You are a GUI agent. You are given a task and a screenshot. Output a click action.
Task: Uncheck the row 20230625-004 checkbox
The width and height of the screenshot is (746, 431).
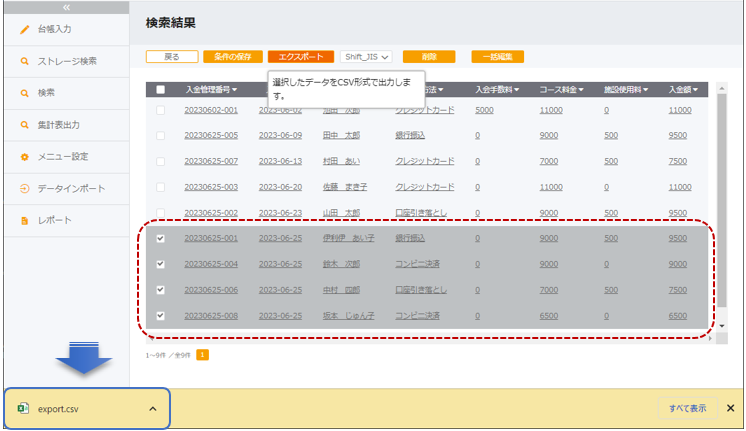160,264
